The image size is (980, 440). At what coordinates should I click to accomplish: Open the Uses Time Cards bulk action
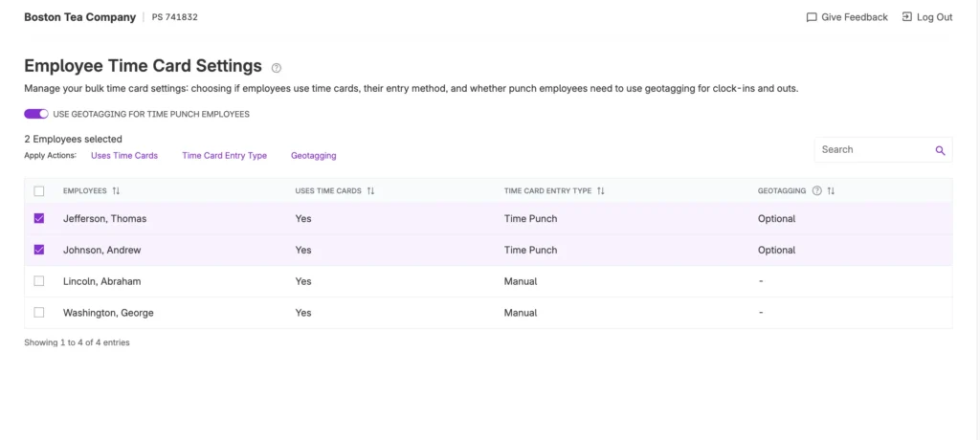[x=124, y=155]
